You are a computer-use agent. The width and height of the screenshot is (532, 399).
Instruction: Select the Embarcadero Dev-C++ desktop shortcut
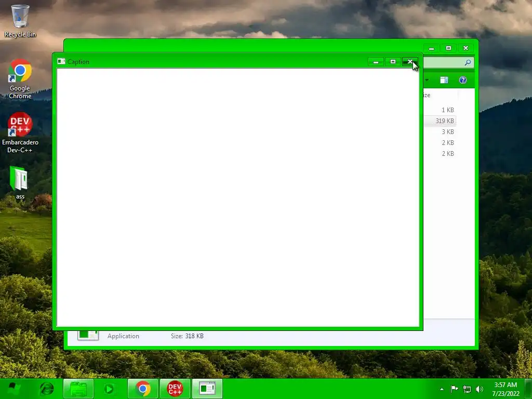(x=20, y=132)
